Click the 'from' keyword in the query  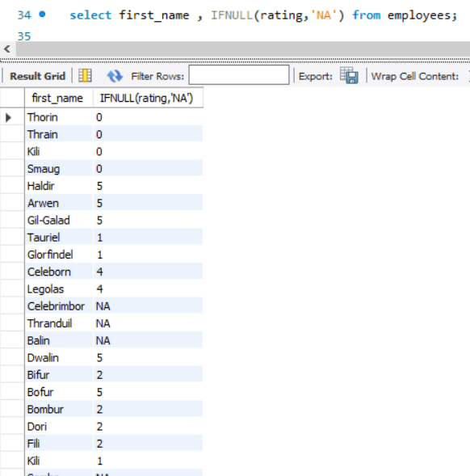pyautogui.click(x=367, y=15)
